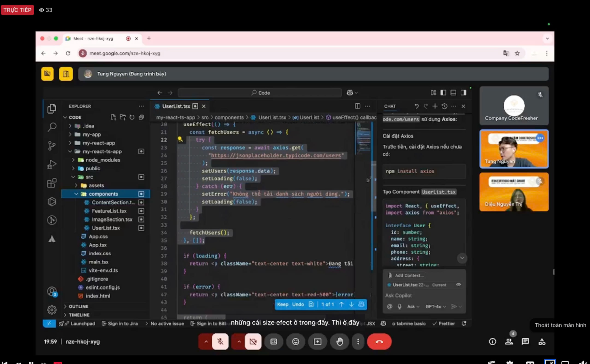Click New File icon in Explorer header
Image resolution: width=590 pixels, height=364 pixels.
click(x=113, y=117)
